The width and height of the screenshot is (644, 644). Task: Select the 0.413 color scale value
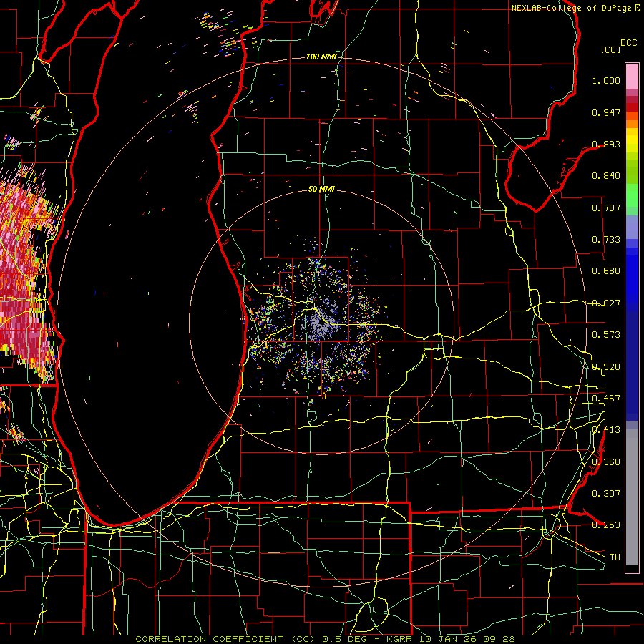[x=606, y=430]
